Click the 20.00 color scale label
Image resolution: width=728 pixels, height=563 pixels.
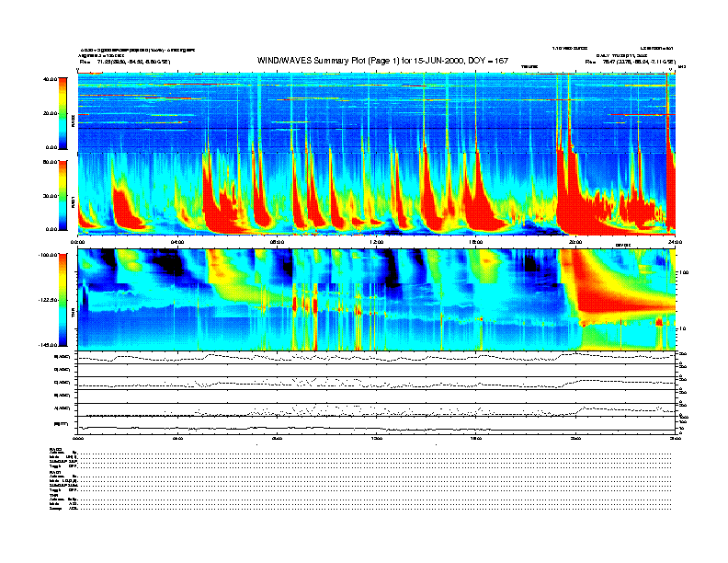51,113
